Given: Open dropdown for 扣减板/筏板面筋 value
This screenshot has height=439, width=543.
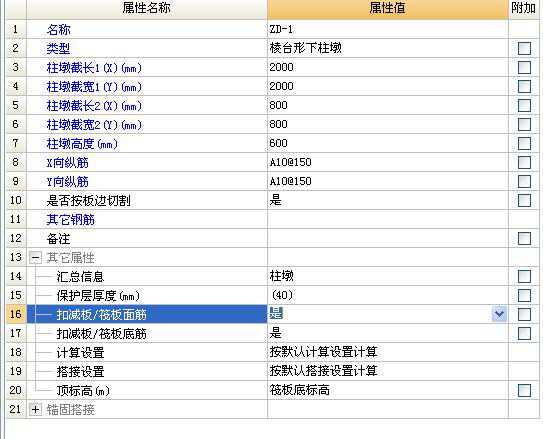Looking at the screenshot, I should click(x=499, y=314).
